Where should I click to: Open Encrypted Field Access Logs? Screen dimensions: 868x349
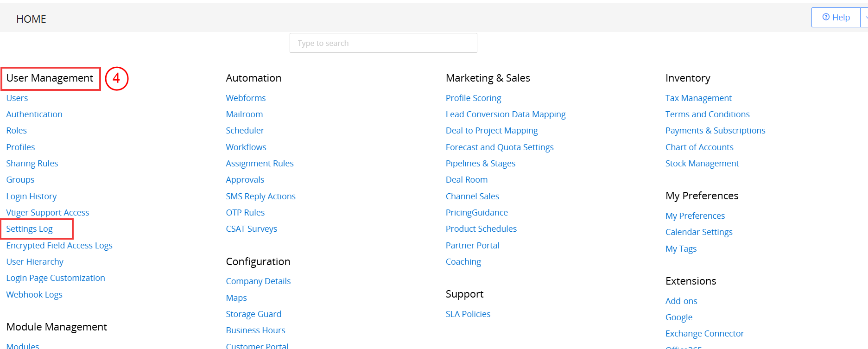tap(59, 246)
